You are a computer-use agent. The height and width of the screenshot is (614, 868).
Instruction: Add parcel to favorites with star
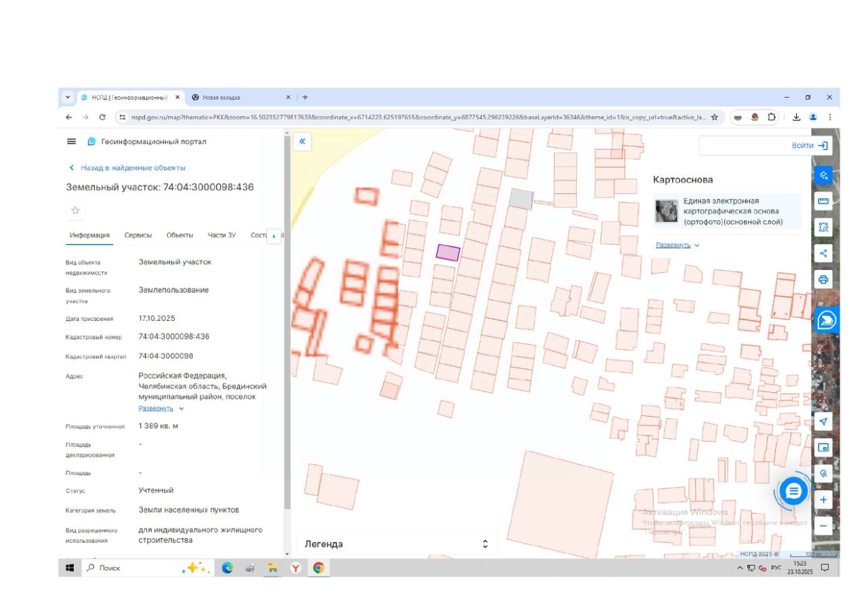tap(75, 210)
